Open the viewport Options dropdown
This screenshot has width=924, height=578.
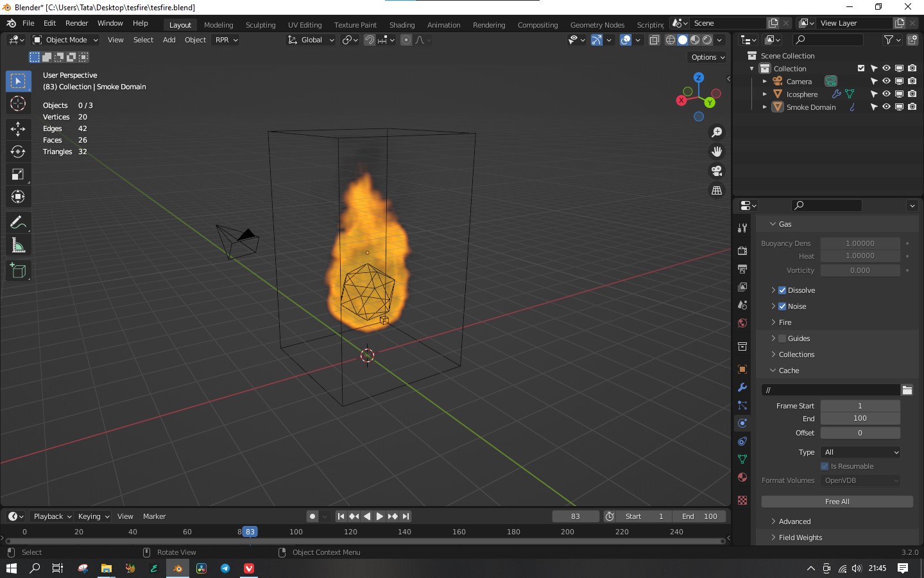(708, 57)
